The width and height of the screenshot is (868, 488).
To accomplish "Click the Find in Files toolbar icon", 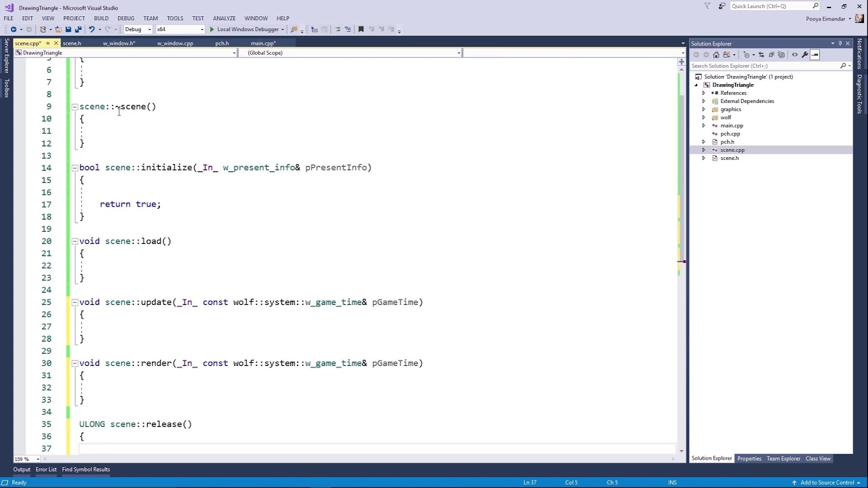I will pos(294,29).
